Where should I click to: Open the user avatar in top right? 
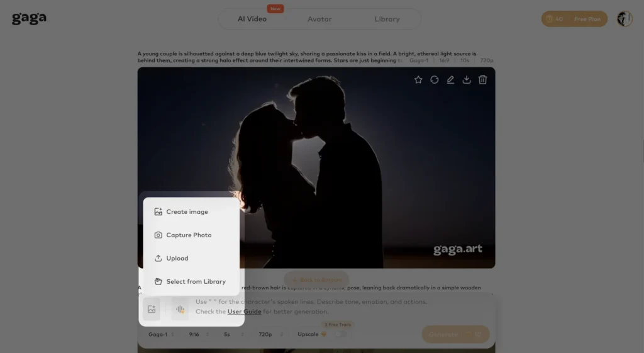[625, 19]
